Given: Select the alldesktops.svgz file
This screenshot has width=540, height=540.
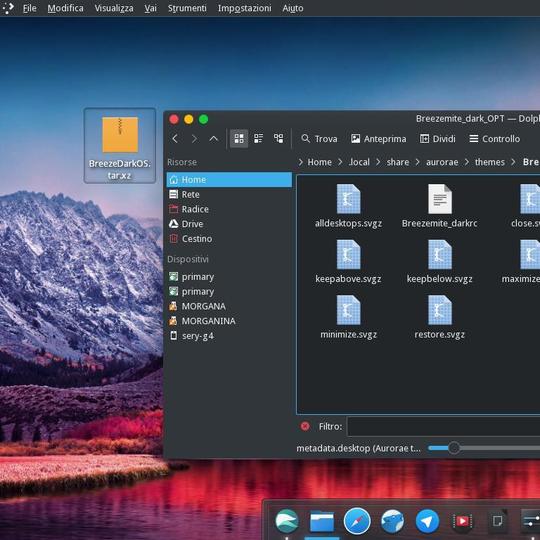Looking at the screenshot, I should click(x=349, y=207).
